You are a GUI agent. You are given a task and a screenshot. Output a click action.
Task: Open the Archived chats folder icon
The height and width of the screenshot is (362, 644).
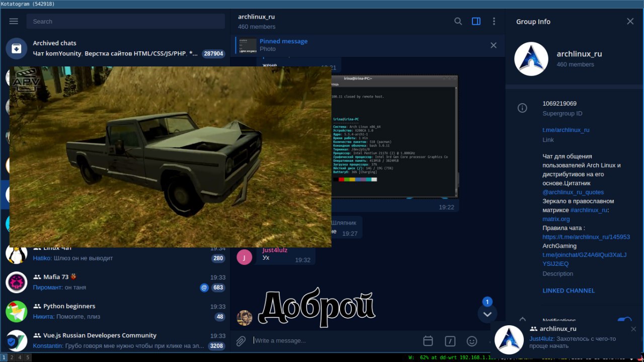point(16,48)
